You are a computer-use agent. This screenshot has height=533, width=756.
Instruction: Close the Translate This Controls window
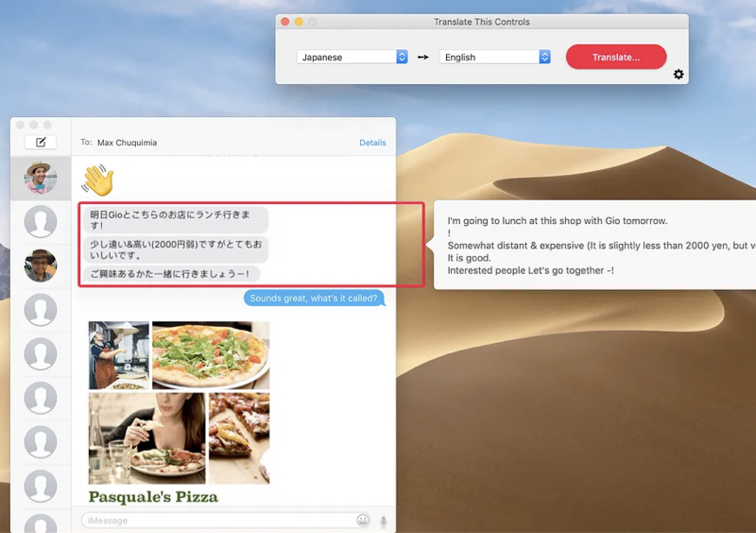click(285, 22)
